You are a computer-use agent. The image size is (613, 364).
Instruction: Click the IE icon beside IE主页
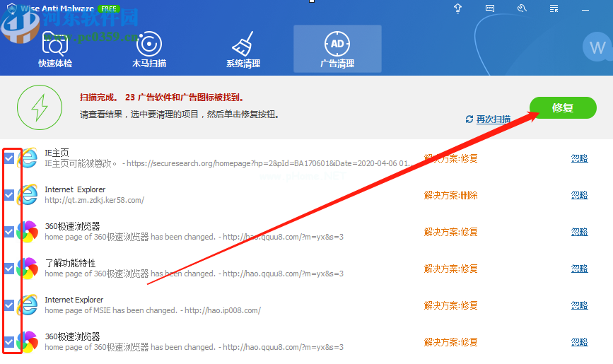[x=28, y=158]
